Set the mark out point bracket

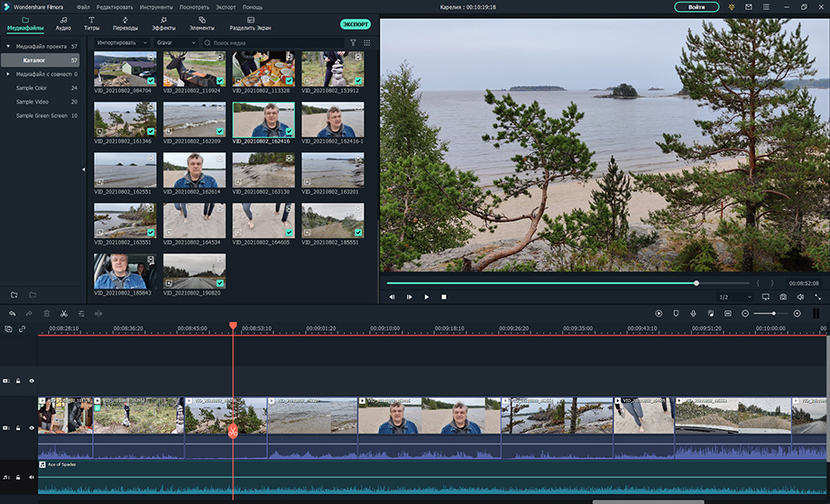click(771, 283)
